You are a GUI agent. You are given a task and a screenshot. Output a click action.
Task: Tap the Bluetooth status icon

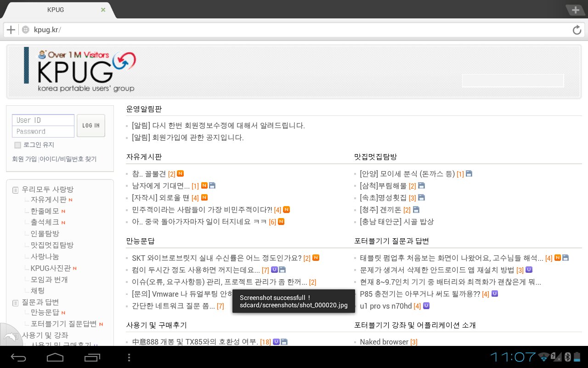tap(567, 357)
